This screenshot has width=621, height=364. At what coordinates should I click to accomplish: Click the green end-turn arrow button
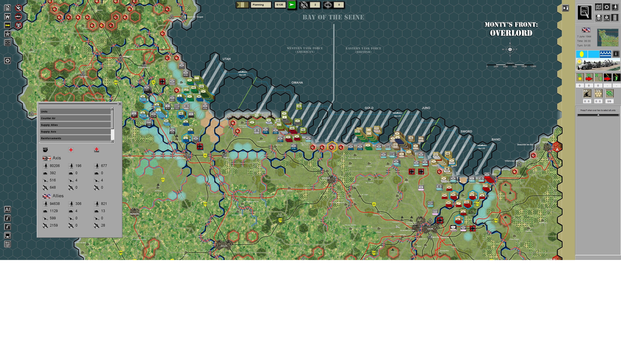click(x=292, y=5)
